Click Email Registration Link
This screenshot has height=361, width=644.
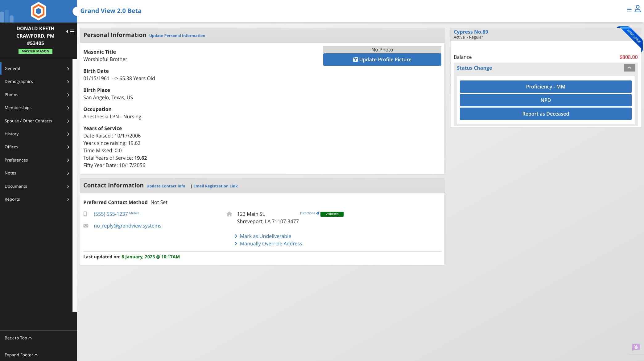coord(215,186)
